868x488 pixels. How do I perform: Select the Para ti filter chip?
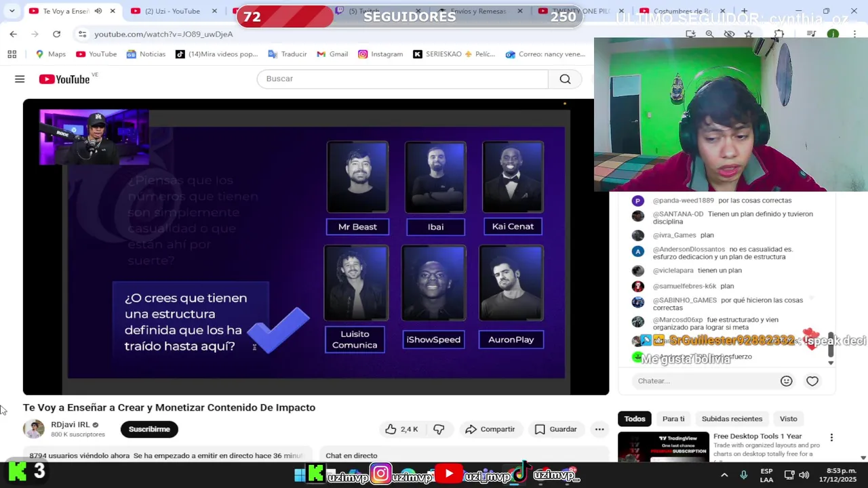pos(673,419)
